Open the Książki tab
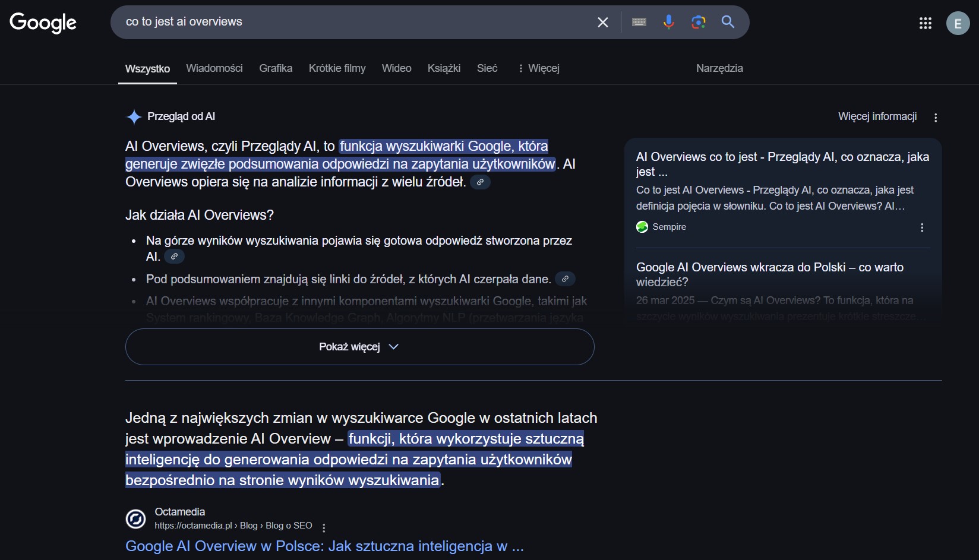The height and width of the screenshot is (560, 979). coord(444,68)
